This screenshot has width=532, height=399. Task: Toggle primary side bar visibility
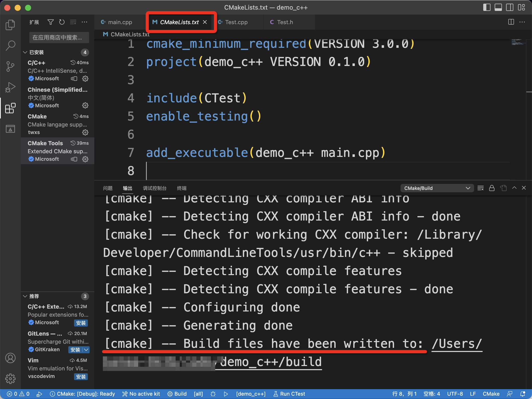[487, 7]
